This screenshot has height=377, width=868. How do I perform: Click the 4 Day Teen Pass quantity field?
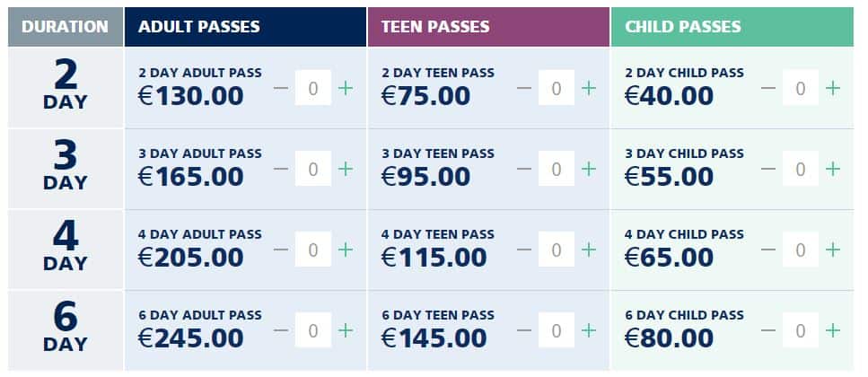(x=557, y=250)
